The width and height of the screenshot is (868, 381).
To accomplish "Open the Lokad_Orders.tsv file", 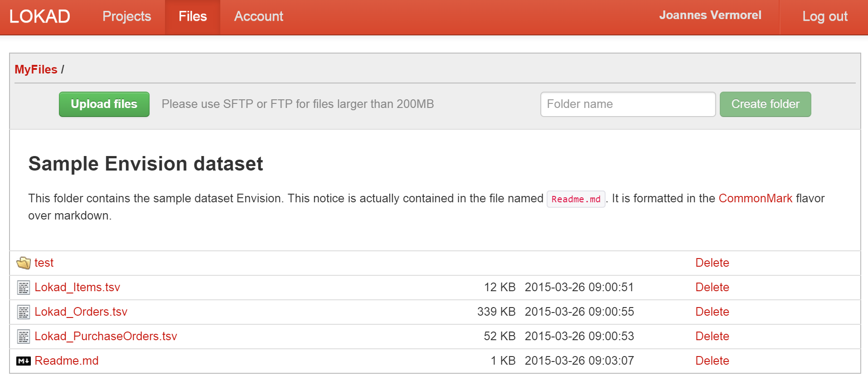I will [81, 312].
